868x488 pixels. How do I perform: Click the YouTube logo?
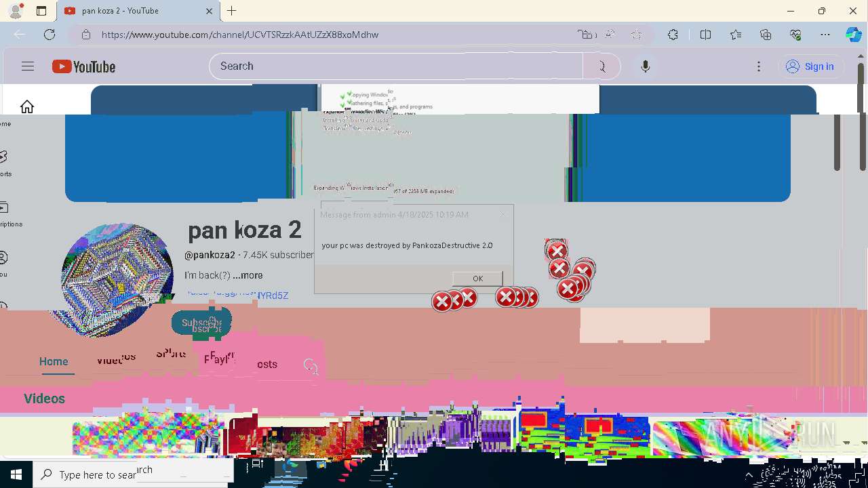tap(84, 66)
